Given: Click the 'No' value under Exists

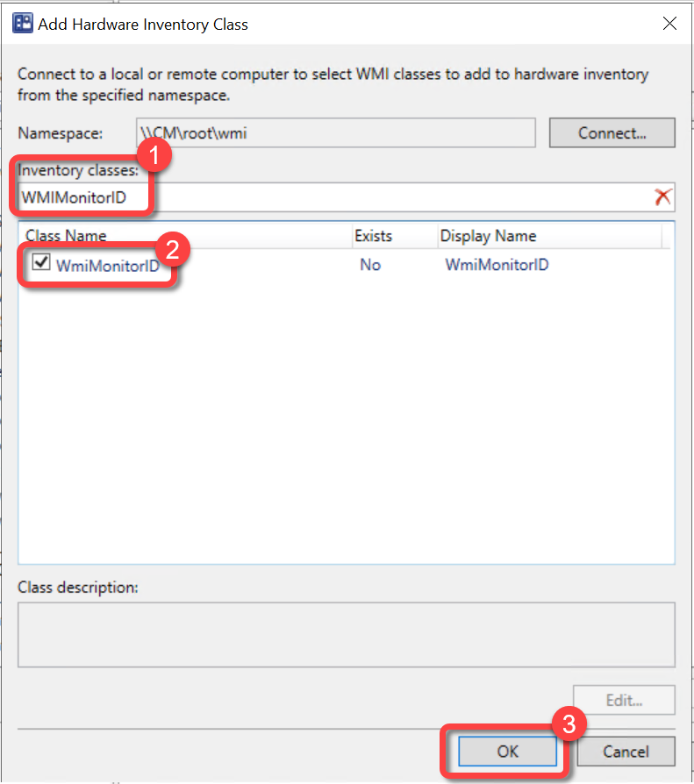Looking at the screenshot, I should click(x=370, y=264).
